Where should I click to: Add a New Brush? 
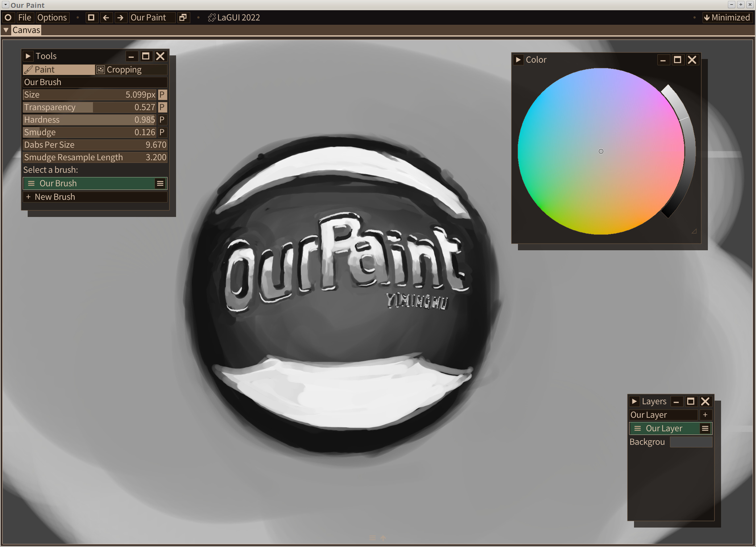[x=95, y=197]
